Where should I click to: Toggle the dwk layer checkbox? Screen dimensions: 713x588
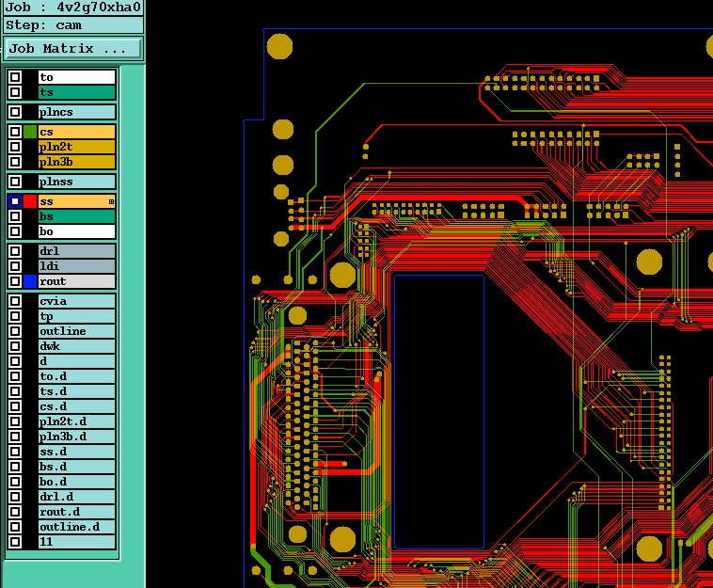(x=15, y=346)
